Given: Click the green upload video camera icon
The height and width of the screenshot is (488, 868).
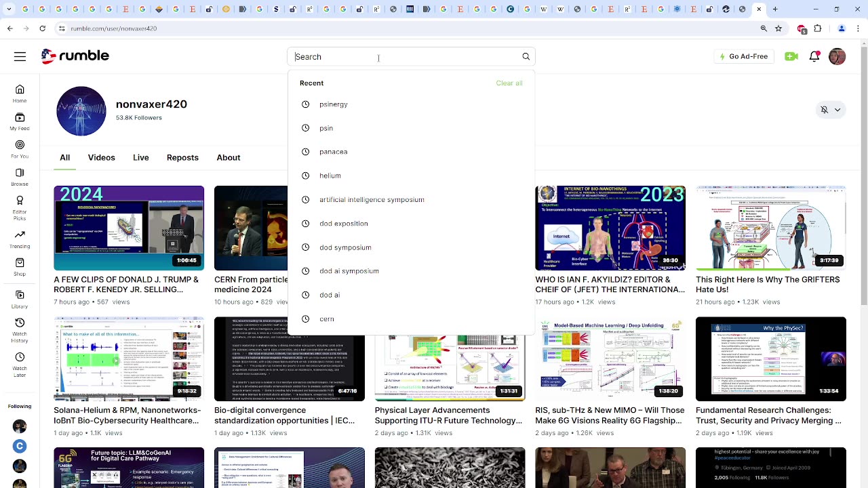Looking at the screenshot, I should coord(791,56).
